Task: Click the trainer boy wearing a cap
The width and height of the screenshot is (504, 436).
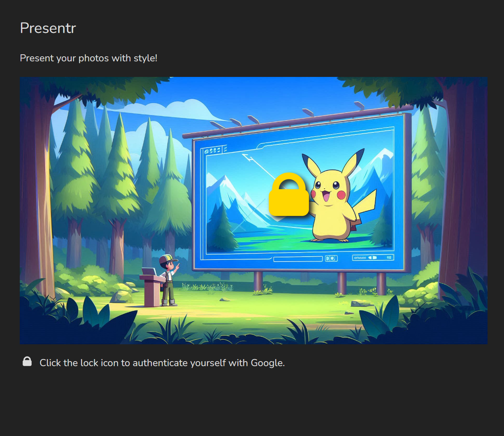Action: (x=169, y=280)
